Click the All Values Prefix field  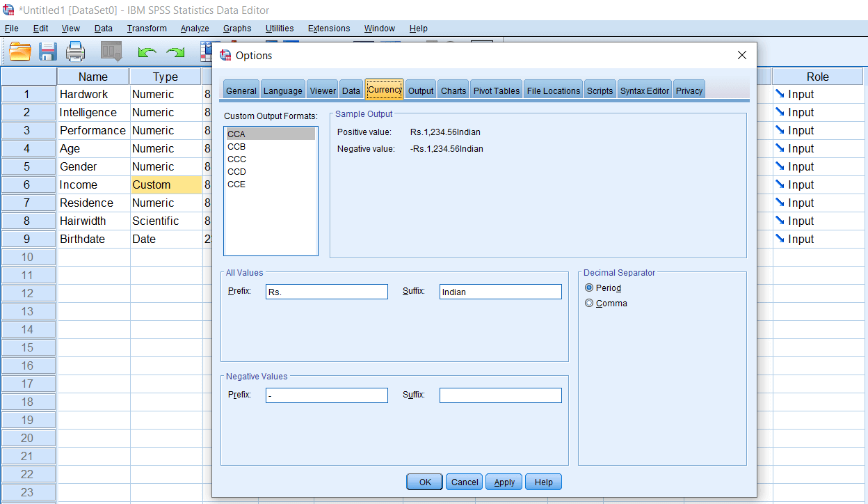pos(327,292)
